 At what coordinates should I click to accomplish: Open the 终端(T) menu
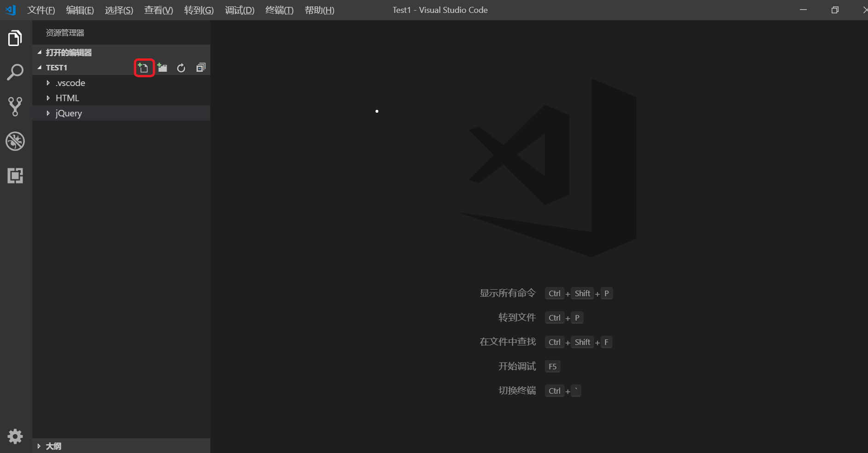(279, 10)
